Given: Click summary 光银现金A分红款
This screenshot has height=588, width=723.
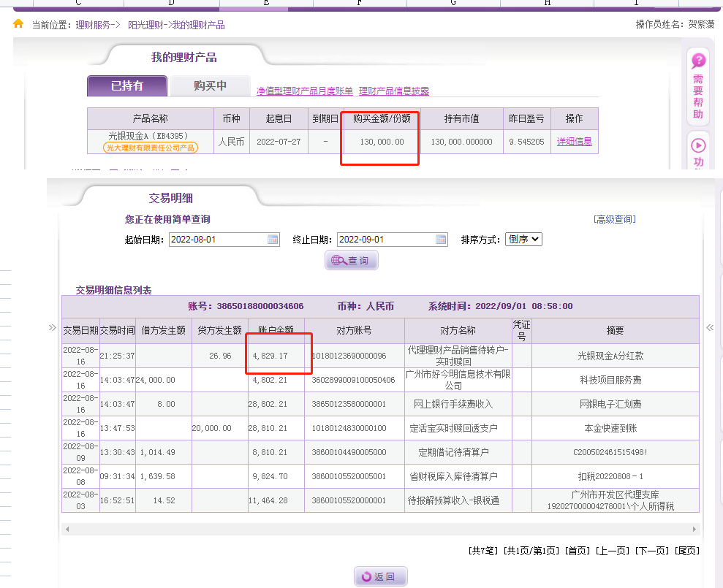Looking at the screenshot, I should pos(610,356).
